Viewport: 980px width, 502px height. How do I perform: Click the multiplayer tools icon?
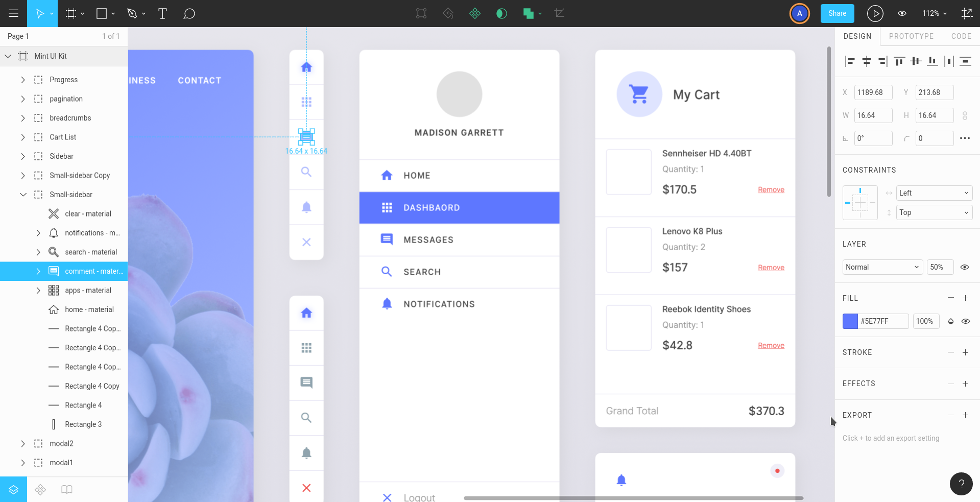point(967,13)
